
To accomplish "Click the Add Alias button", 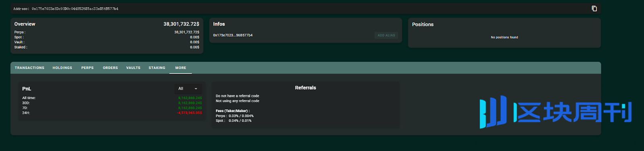I will [x=386, y=35].
